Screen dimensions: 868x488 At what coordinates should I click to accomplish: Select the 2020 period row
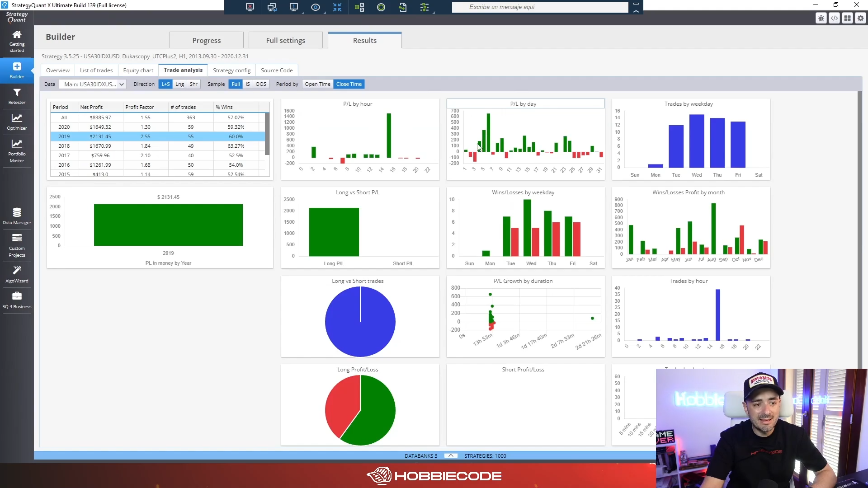coord(157,127)
